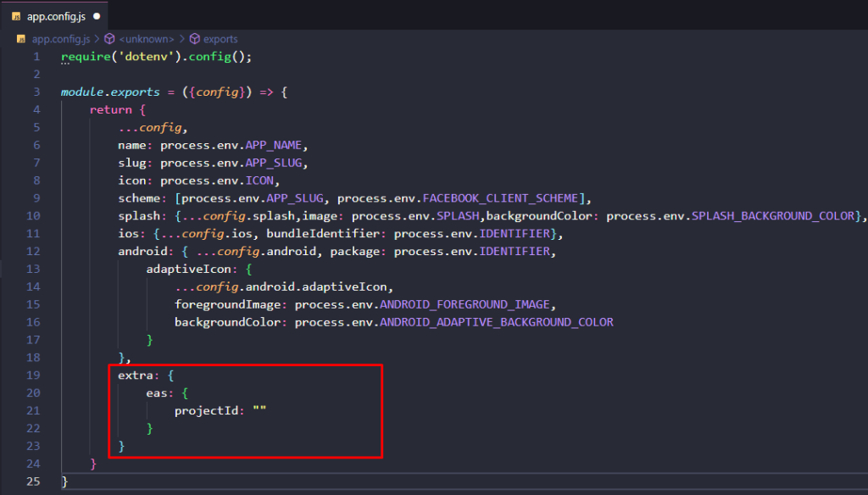Click the eas key inside the highlighted block
The image size is (868, 495).
click(x=154, y=392)
